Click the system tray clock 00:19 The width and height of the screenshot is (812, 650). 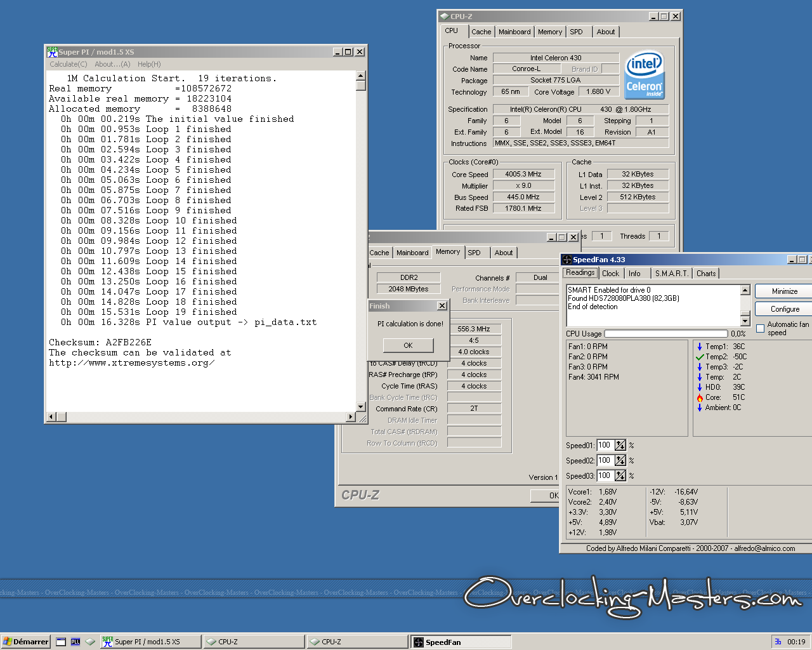coord(796,642)
